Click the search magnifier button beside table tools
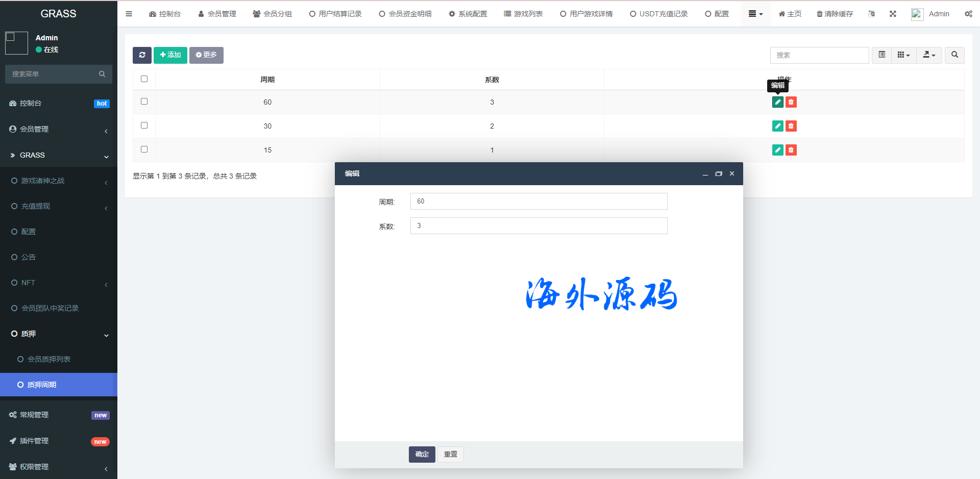Screen dimensions: 980x479 [954, 55]
